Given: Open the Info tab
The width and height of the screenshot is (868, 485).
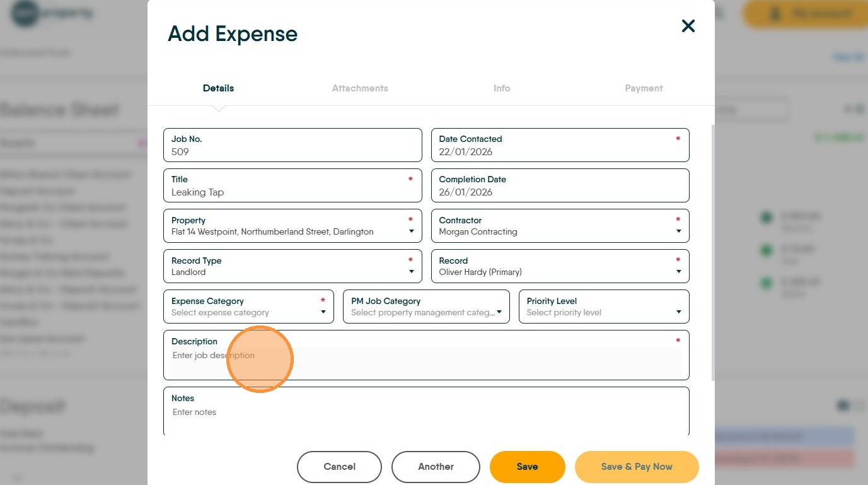Looking at the screenshot, I should click(x=502, y=88).
